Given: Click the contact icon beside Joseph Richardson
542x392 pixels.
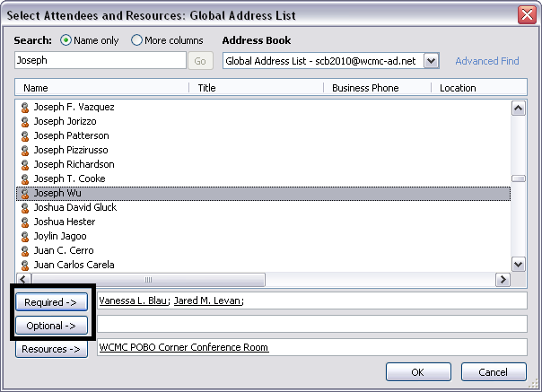Looking at the screenshot, I should [x=25, y=164].
